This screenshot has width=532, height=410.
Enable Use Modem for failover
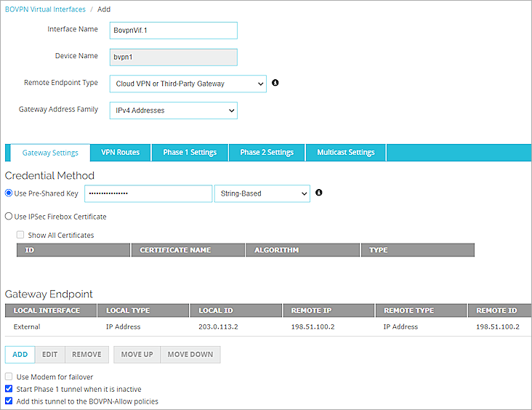click(x=9, y=377)
